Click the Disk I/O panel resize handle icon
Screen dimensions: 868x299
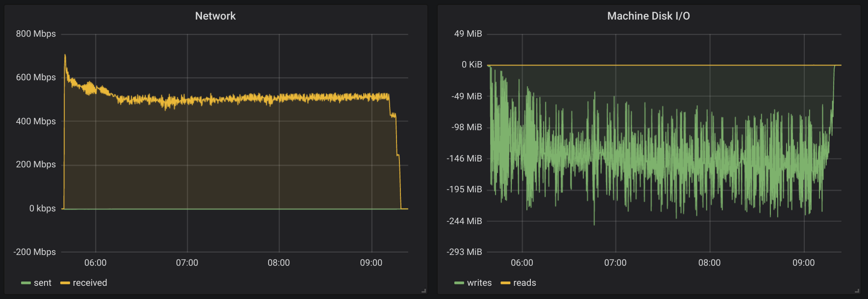coord(857,291)
